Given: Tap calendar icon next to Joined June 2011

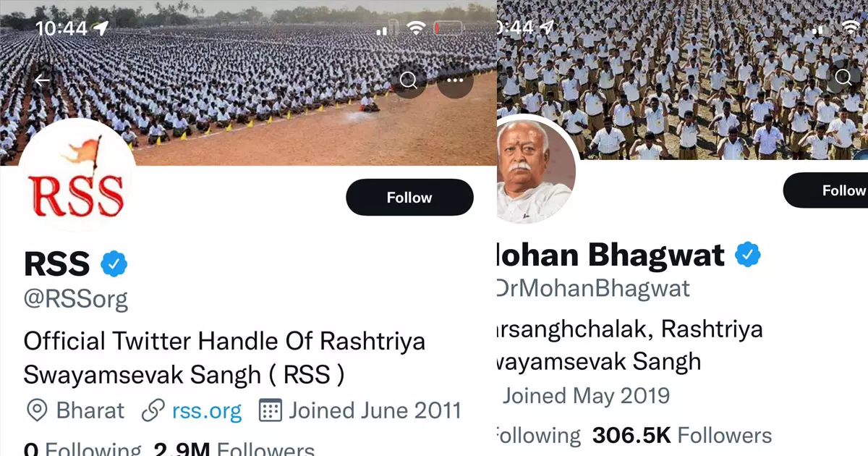Looking at the screenshot, I should pos(270,411).
